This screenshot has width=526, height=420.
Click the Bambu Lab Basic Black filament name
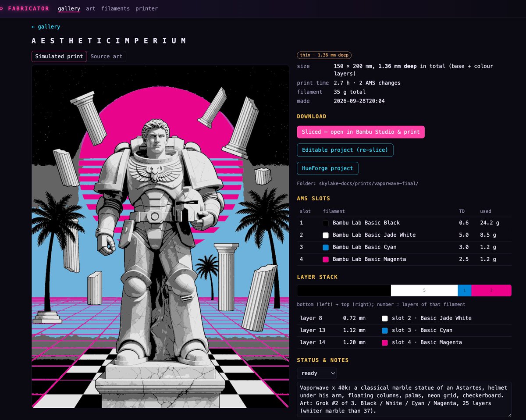click(366, 223)
